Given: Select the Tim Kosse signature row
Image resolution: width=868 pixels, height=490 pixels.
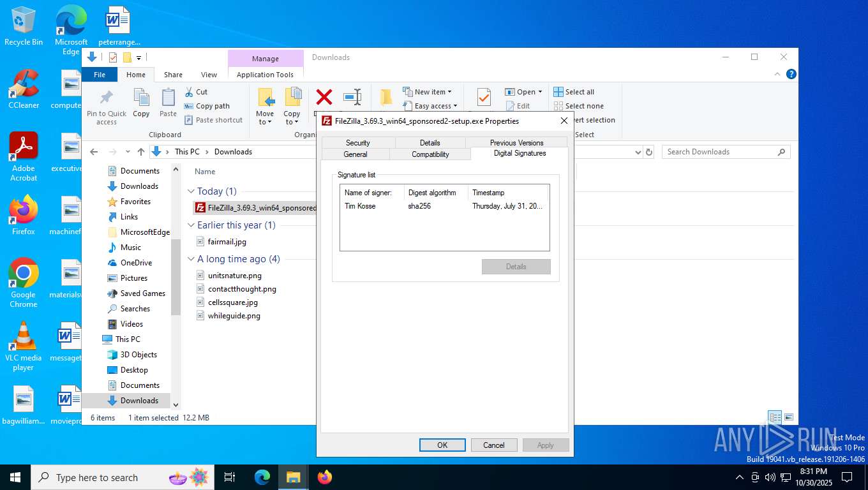Looking at the screenshot, I should [x=444, y=206].
